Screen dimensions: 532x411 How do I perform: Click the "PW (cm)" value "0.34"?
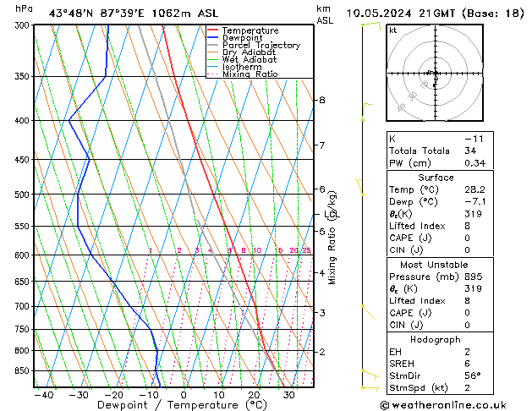pyautogui.click(x=475, y=163)
